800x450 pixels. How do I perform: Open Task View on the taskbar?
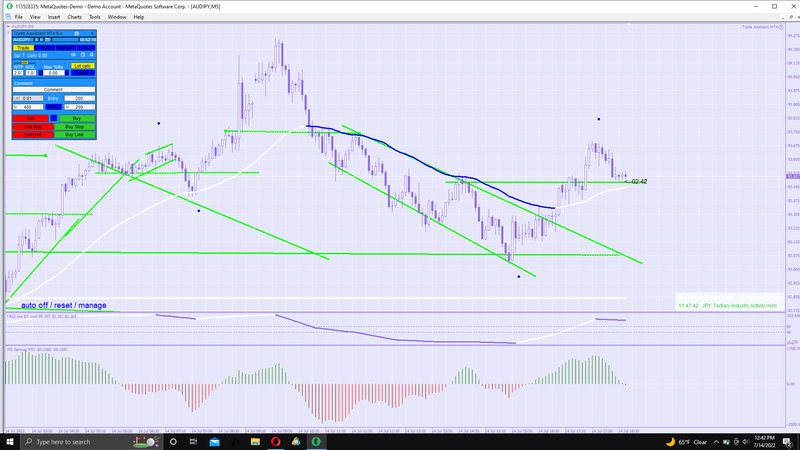(x=193, y=442)
